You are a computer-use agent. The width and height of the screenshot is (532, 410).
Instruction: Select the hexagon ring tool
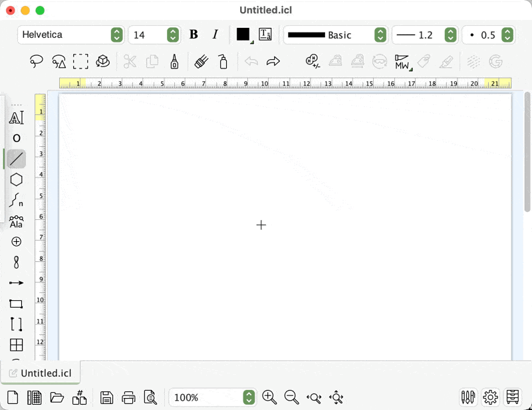tap(17, 180)
